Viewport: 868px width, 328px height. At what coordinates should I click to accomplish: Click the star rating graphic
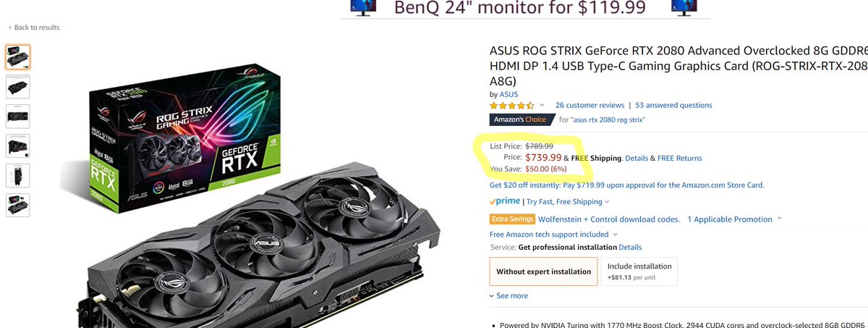click(512, 105)
